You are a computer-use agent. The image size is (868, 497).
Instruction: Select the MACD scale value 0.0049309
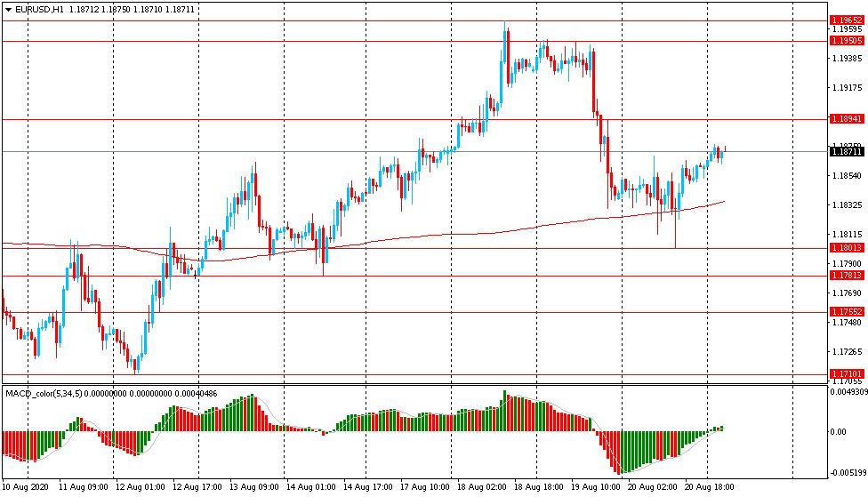pos(848,392)
